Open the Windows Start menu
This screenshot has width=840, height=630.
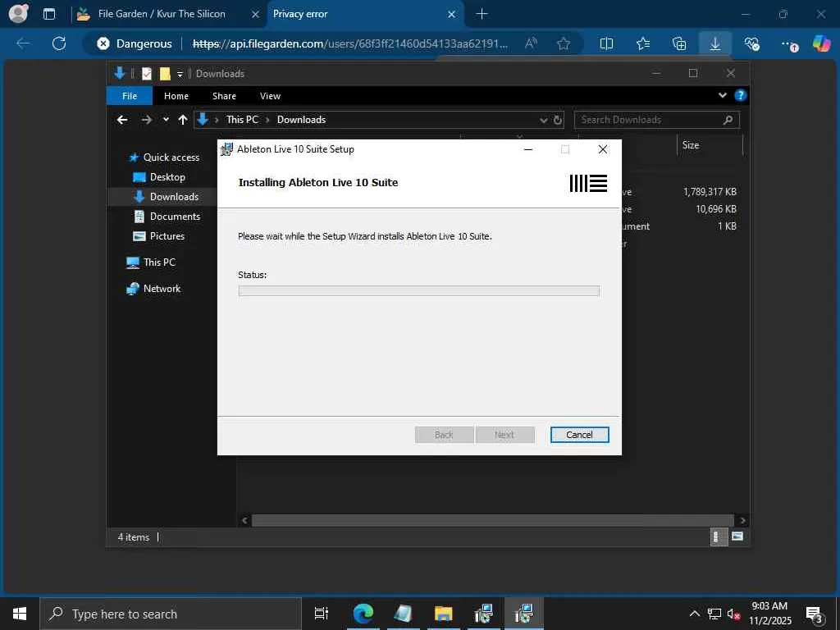pyautogui.click(x=20, y=614)
